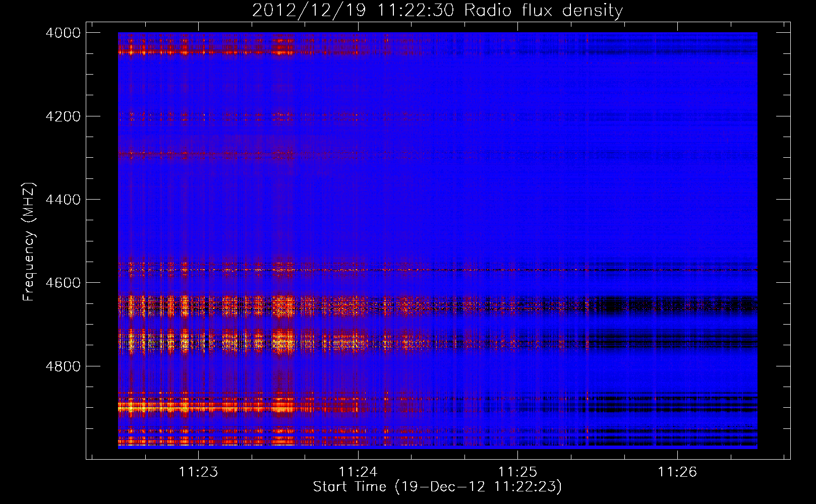Click the 4000 frequency tick label
Screen dimensions: 816x504
pos(63,33)
